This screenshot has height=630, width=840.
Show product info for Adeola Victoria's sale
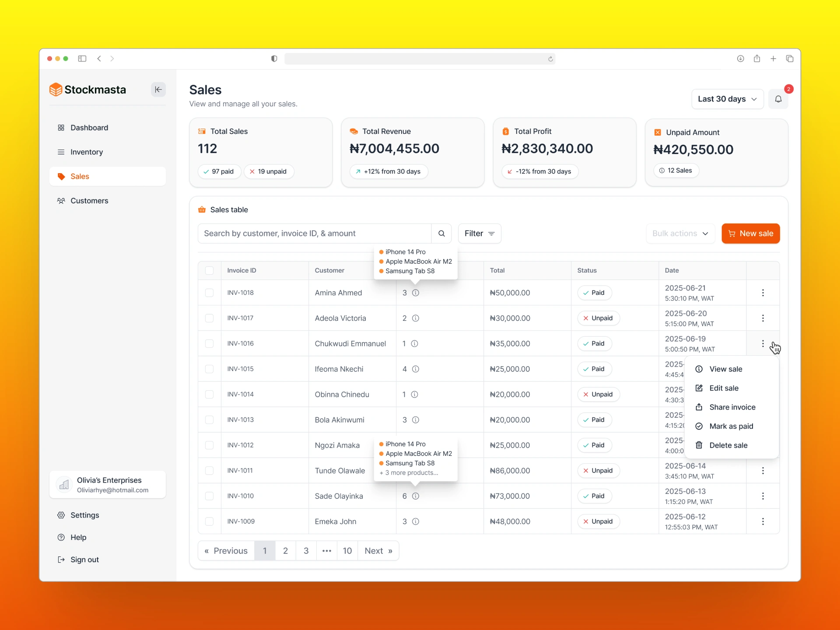click(x=416, y=318)
